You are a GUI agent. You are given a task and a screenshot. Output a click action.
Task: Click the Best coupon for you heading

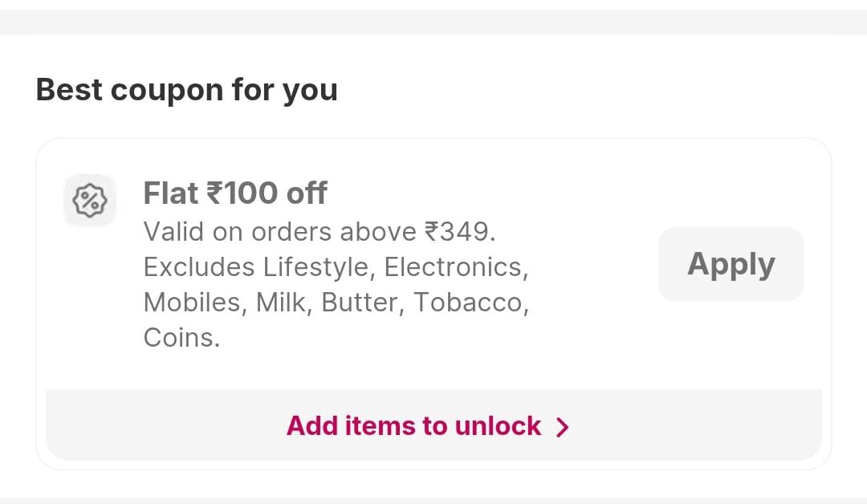[186, 89]
